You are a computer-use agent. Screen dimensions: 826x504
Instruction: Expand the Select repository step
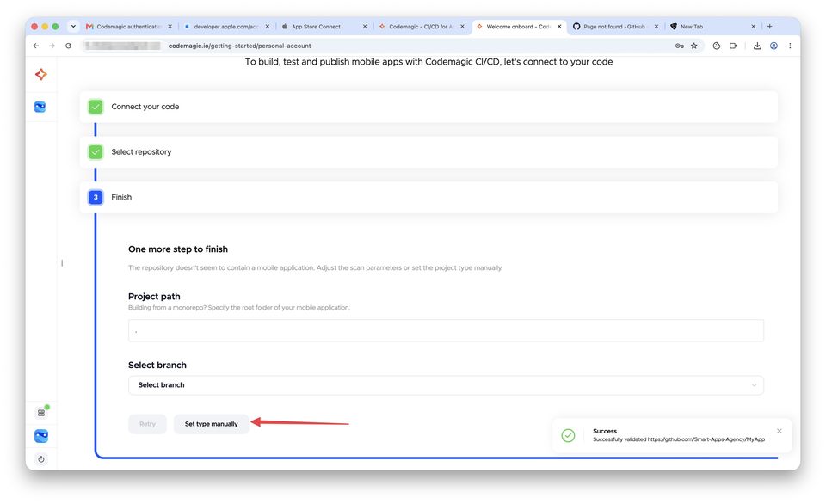(x=428, y=151)
